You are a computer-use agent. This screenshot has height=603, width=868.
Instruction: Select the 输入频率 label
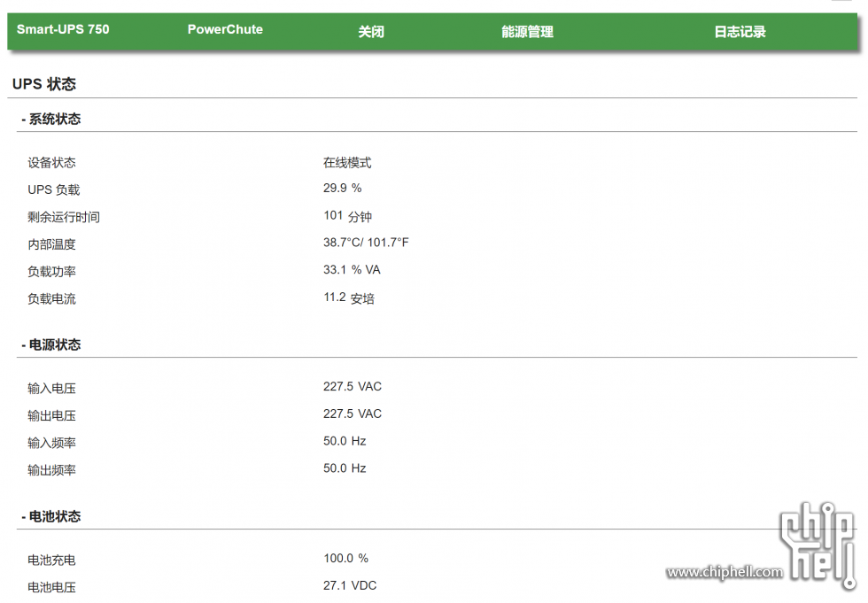pyautogui.click(x=51, y=443)
